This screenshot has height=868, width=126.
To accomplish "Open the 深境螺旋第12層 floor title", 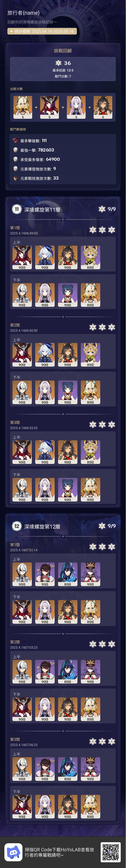I will click(x=42, y=526).
